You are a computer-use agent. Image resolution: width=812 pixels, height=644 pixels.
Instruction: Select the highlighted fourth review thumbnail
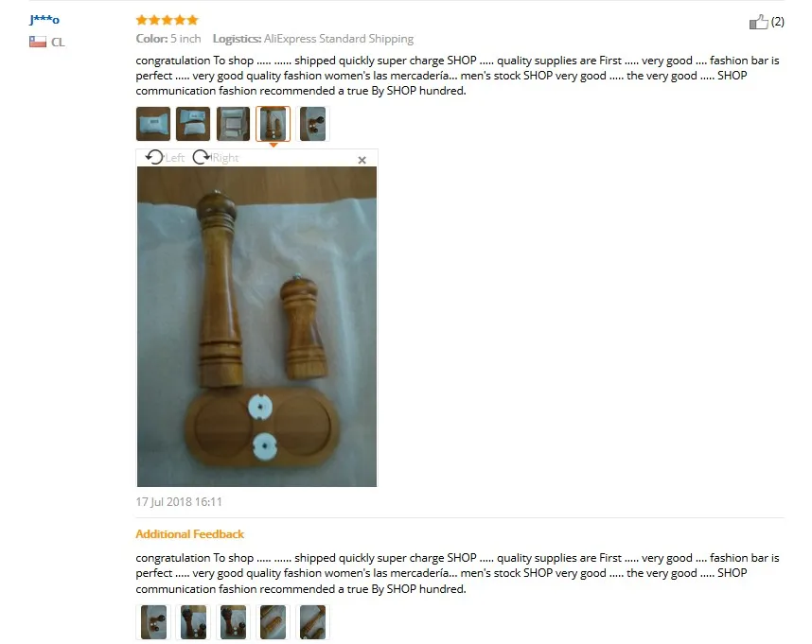[x=273, y=124]
